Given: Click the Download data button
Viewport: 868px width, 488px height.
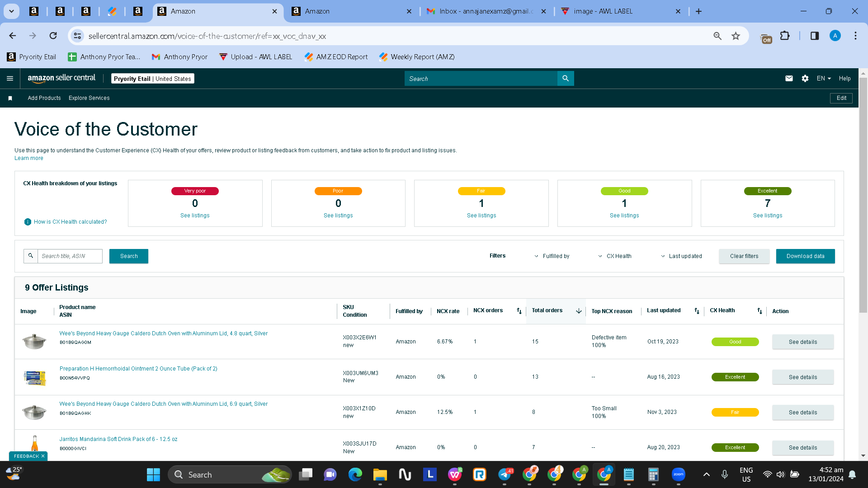Looking at the screenshot, I should (806, 256).
